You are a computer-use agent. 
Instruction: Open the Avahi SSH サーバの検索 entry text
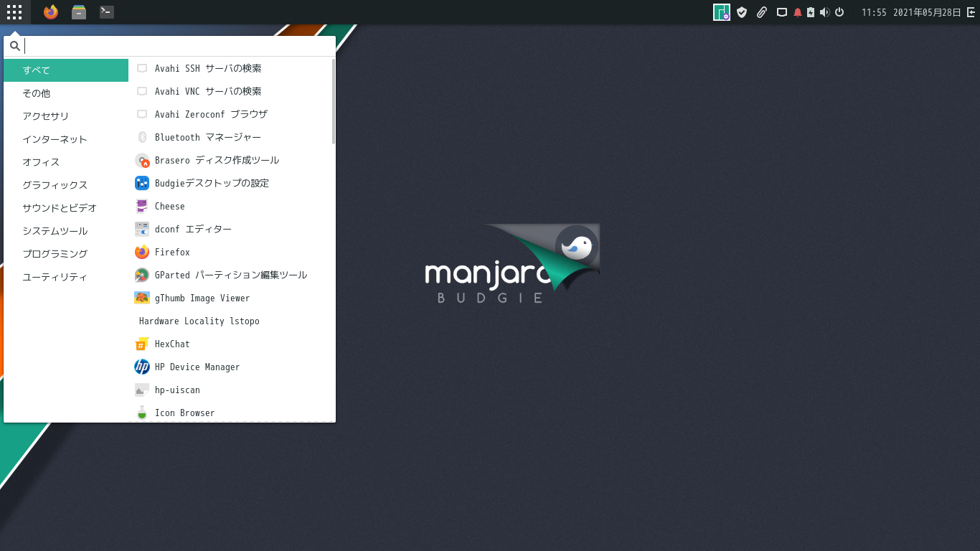click(x=208, y=68)
